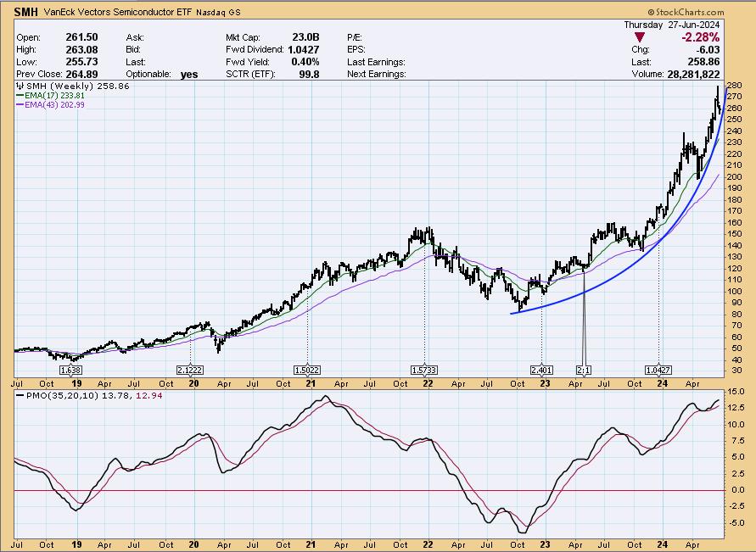
Task: Click the 2.1222 dividend marker
Action: click(190, 370)
